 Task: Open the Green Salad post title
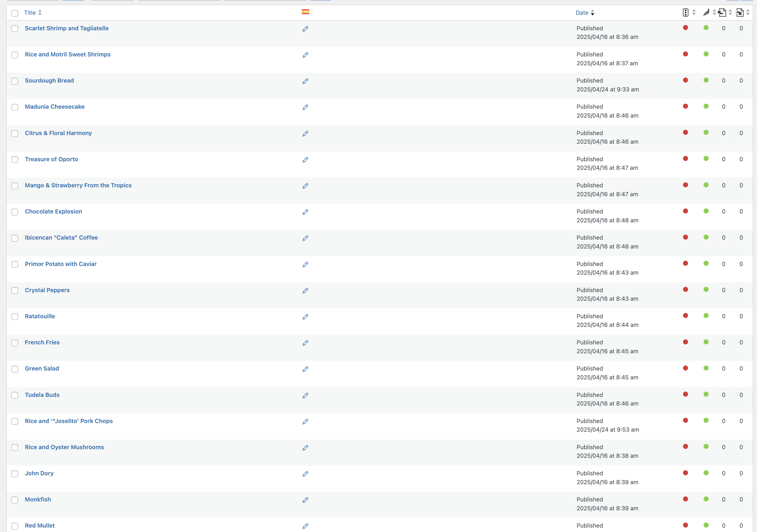pos(42,369)
